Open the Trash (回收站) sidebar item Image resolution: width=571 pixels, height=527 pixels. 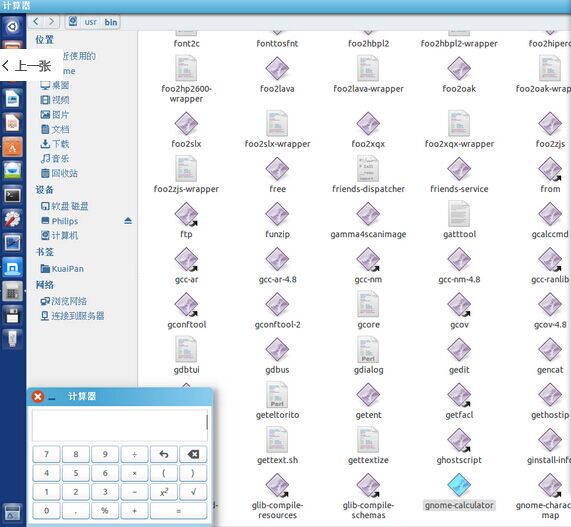(x=59, y=173)
